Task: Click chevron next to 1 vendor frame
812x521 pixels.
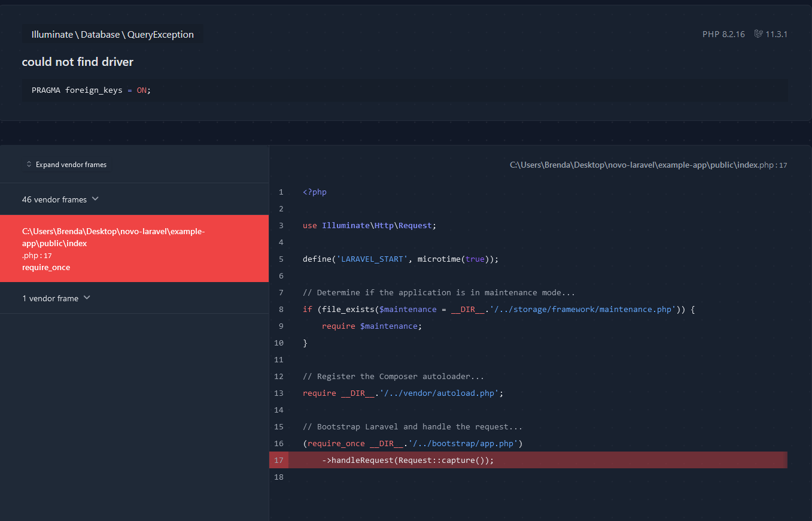Action: point(87,298)
